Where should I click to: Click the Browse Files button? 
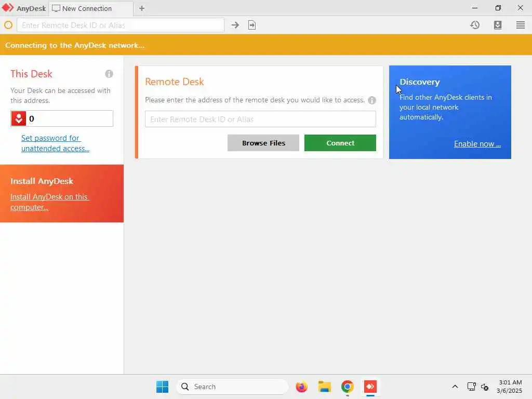(x=263, y=143)
